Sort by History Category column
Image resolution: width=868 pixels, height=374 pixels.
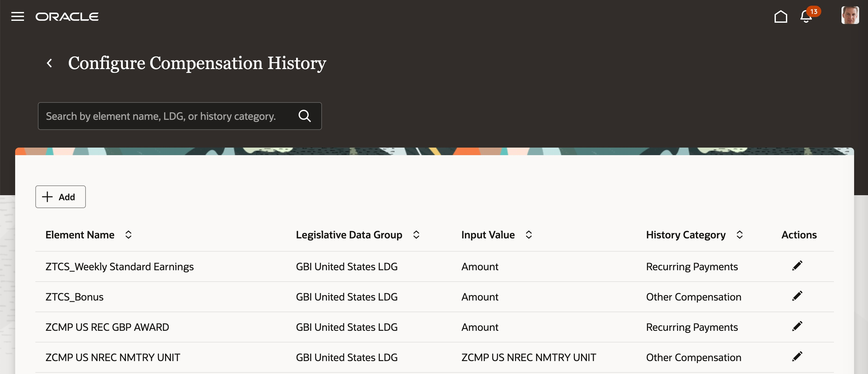pyautogui.click(x=740, y=235)
